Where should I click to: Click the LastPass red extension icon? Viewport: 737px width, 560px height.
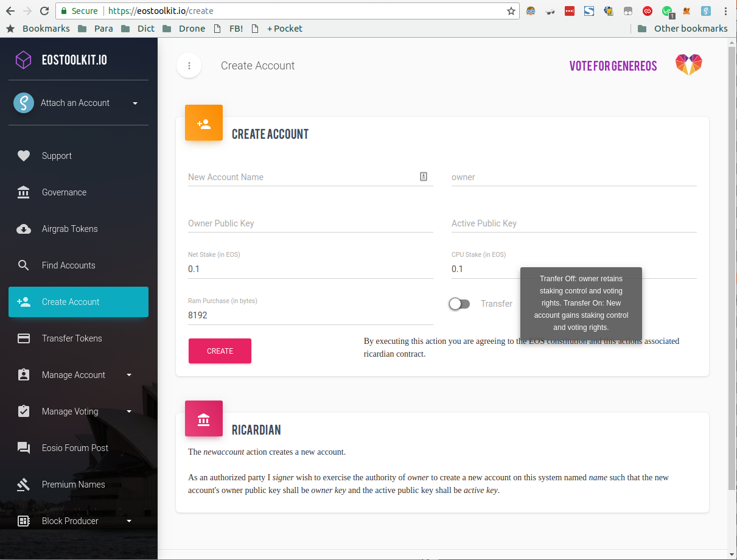[x=570, y=11]
